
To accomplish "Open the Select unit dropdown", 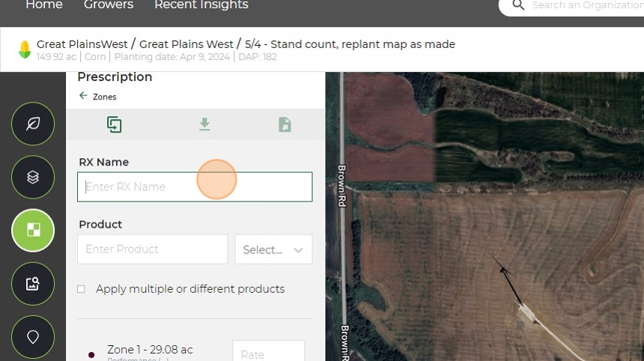I will pos(273,249).
